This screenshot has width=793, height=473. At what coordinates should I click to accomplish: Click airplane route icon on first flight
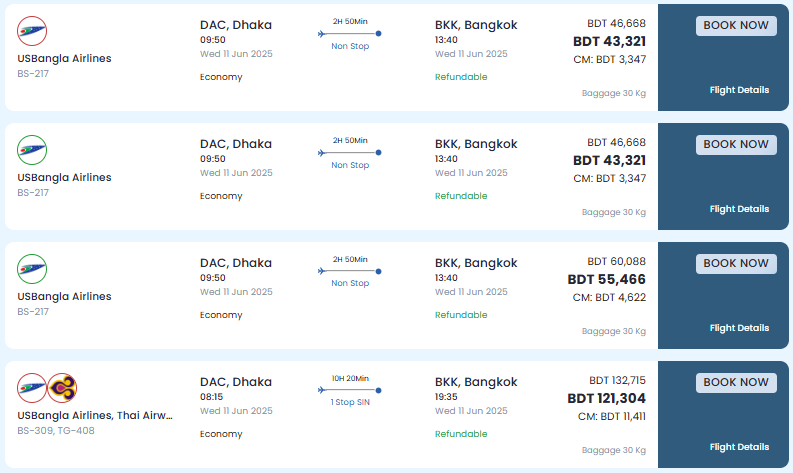pos(322,34)
